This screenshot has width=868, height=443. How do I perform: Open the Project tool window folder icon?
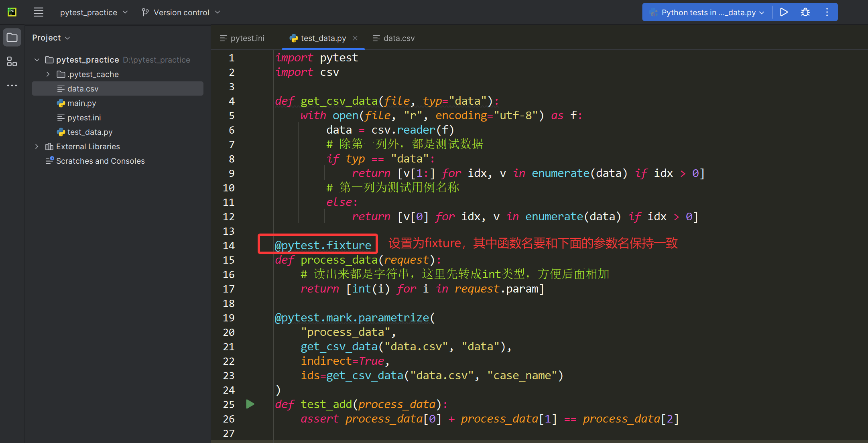tap(12, 38)
